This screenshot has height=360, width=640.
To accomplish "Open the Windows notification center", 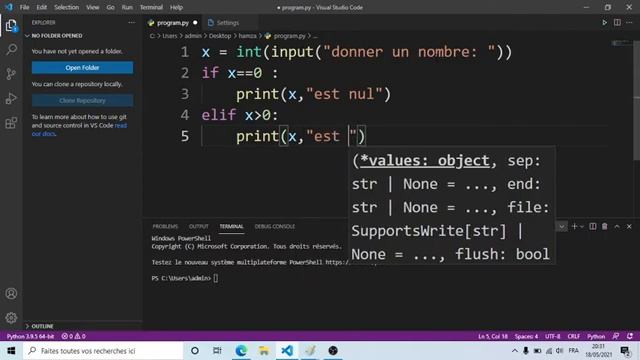I will point(625,351).
